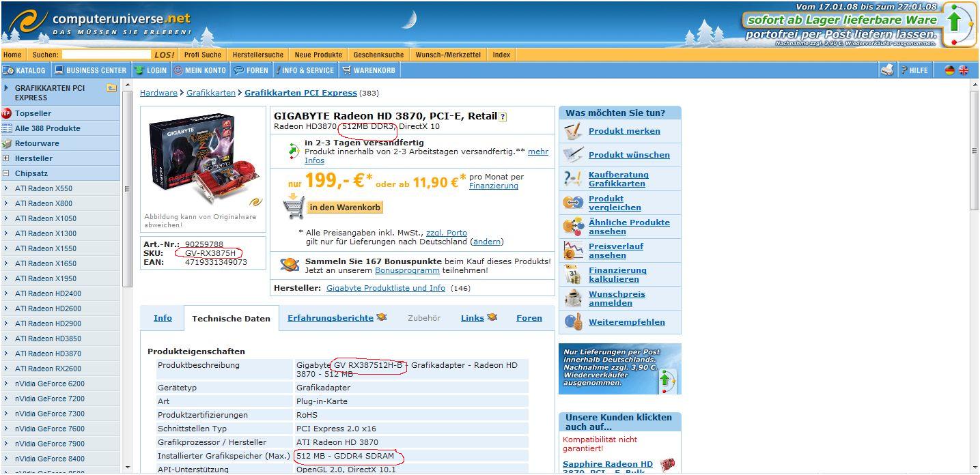Click the Profi Suche button
Viewport: 980px width, 475px height.
click(203, 55)
